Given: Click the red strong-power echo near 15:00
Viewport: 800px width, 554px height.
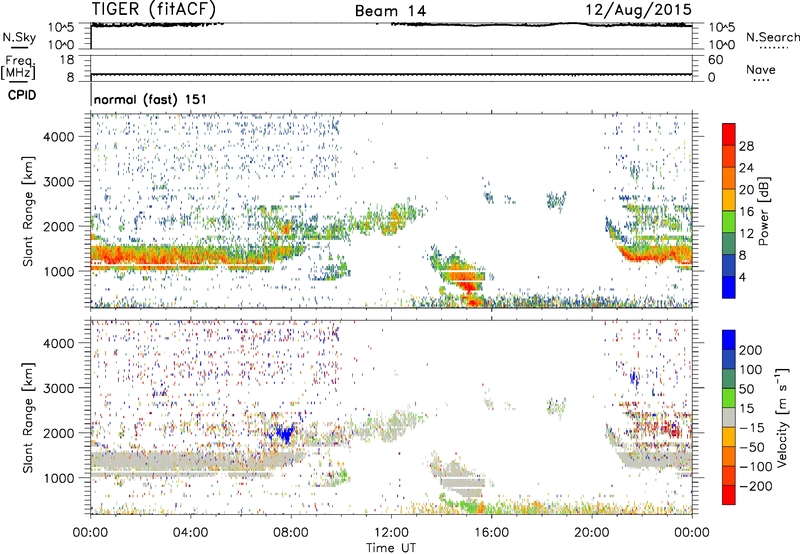Looking at the screenshot, I should coord(467,284).
